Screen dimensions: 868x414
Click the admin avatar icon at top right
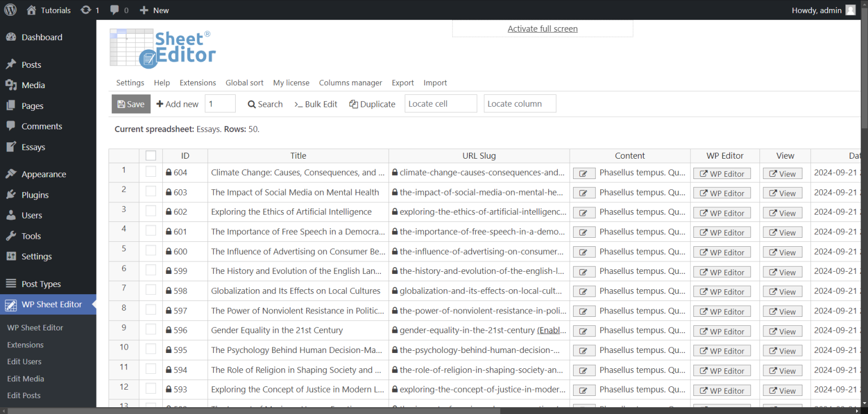tap(851, 10)
